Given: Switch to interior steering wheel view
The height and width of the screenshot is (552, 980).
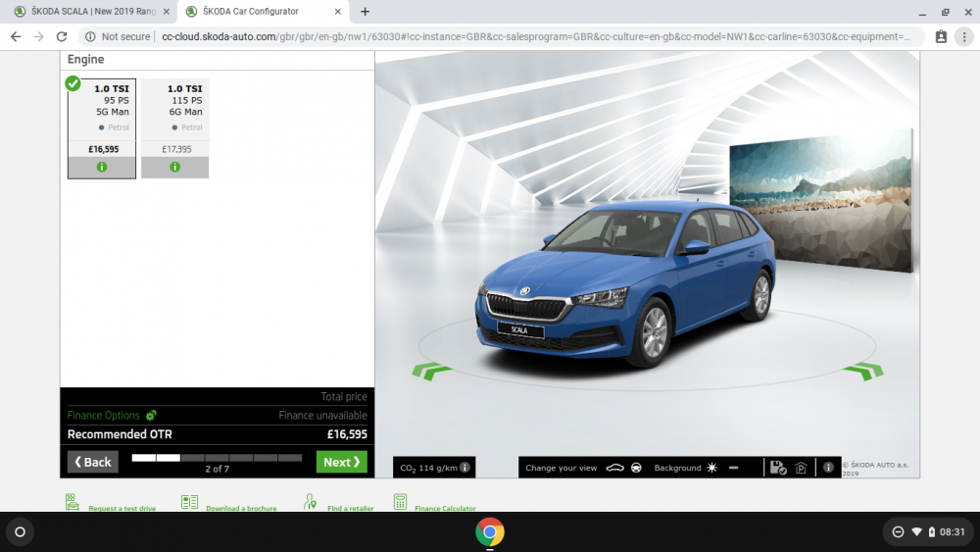Looking at the screenshot, I should 636,468.
